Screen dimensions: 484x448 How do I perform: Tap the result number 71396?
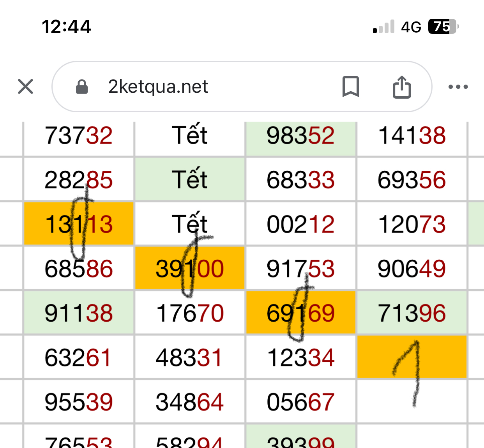tap(412, 313)
